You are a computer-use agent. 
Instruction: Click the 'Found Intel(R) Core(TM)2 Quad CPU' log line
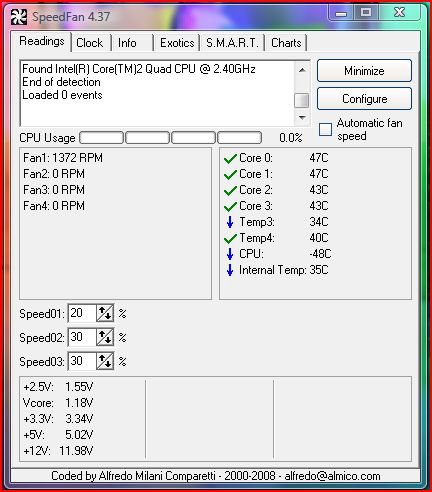pyautogui.click(x=139, y=69)
